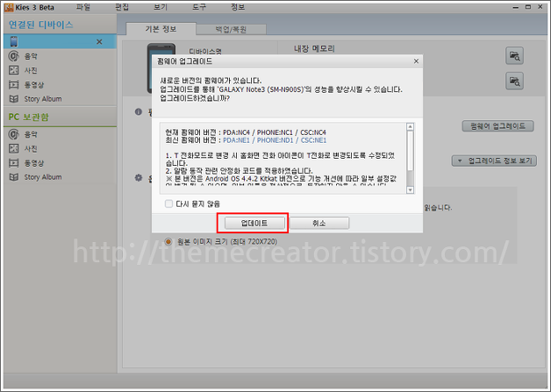Click the 내장 메모리 label

point(314,48)
